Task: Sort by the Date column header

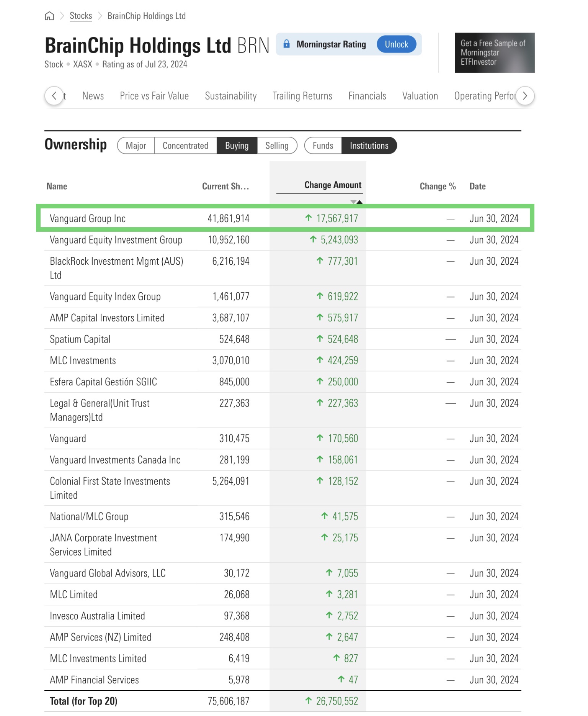Action: (477, 187)
